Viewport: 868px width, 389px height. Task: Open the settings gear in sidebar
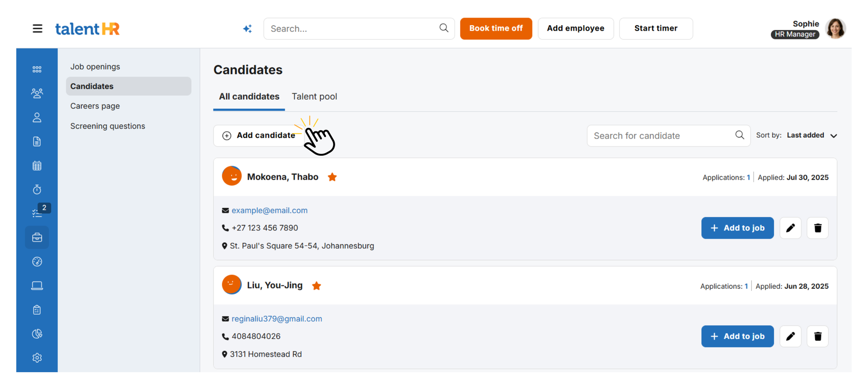pyautogui.click(x=37, y=358)
